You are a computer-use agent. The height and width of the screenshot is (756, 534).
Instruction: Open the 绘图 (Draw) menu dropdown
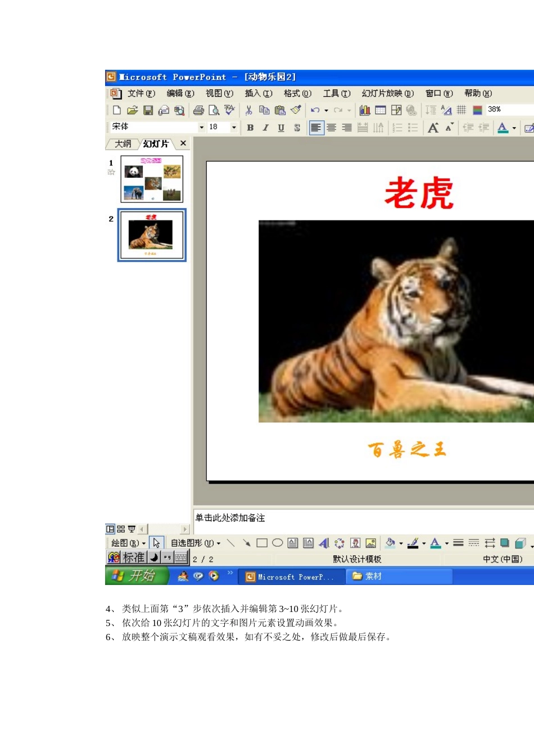[128, 543]
